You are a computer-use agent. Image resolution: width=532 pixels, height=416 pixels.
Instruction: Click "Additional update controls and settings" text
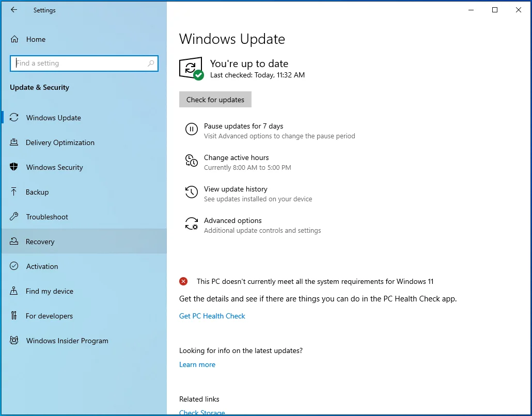[x=262, y=231]
